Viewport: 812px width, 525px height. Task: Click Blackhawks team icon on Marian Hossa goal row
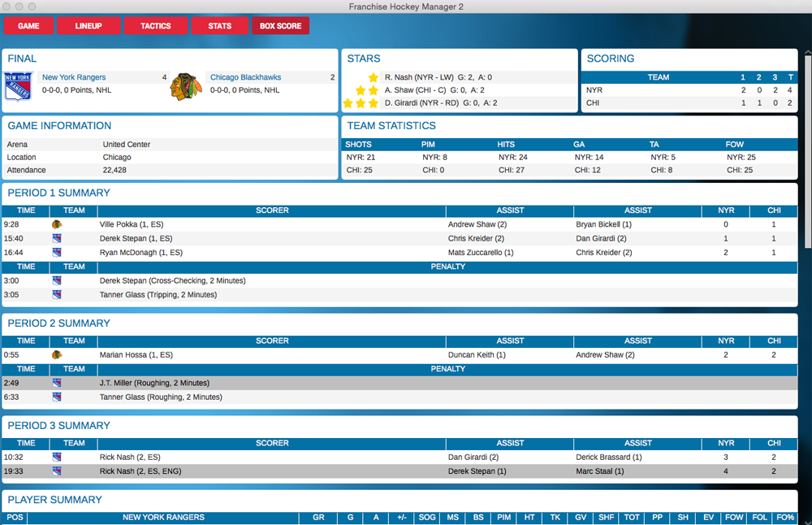click(x=57, y=354)
